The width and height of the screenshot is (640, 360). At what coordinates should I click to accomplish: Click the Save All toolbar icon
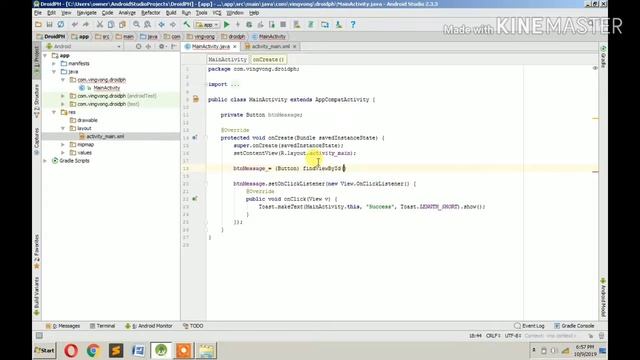[49, 25]
